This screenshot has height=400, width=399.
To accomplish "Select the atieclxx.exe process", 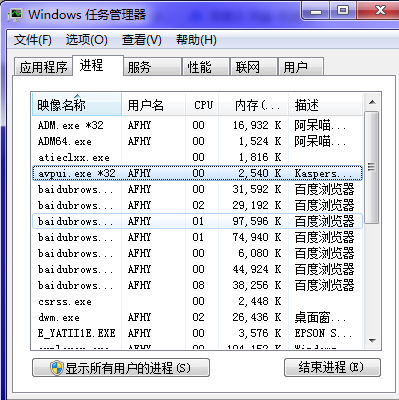I will click(197, 157).
